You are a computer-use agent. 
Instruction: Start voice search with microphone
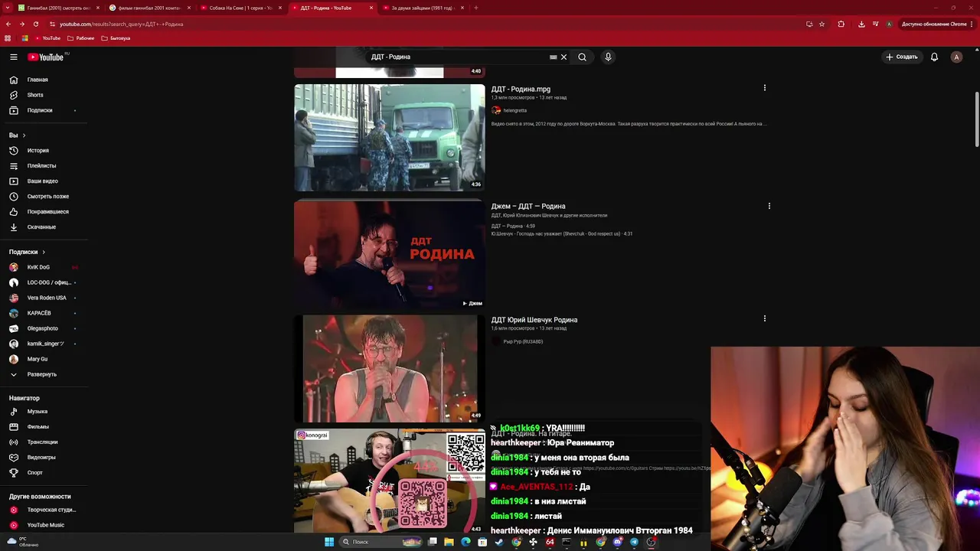(x=608, y=57)
